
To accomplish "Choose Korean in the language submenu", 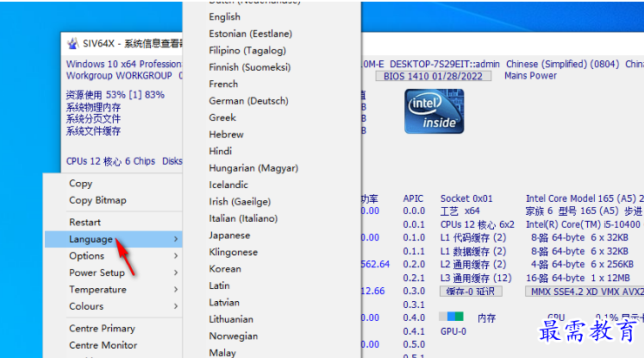I will 225,269.
